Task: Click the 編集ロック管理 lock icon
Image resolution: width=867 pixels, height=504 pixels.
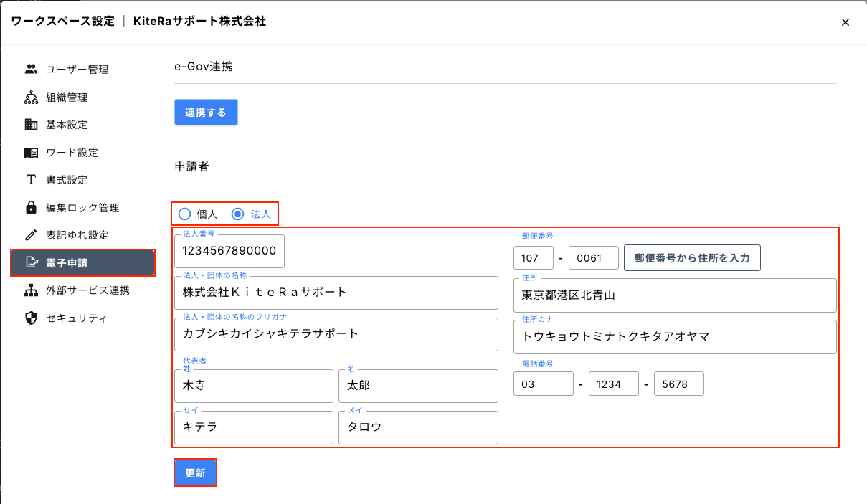Action: [31, 208]
